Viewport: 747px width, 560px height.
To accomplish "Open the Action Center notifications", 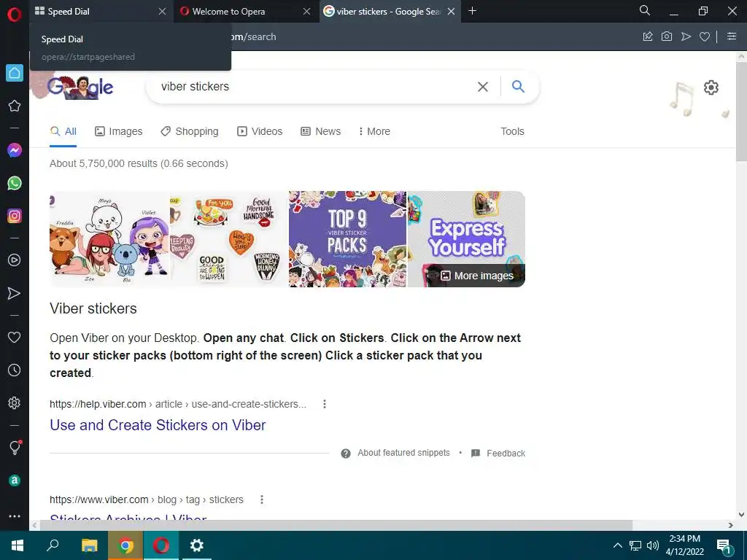I will click(724, 547).
